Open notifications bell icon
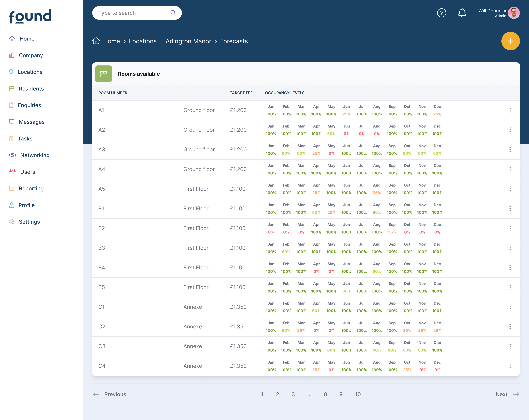 462,13
